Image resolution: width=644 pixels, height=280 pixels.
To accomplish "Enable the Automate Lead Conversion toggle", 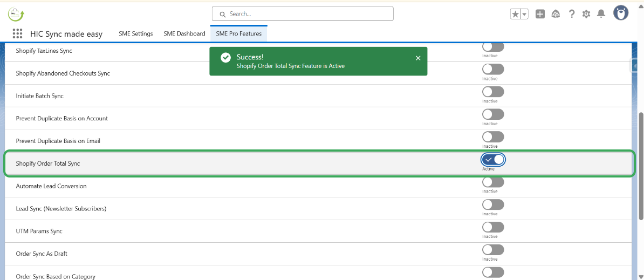I will [x=493, y=182].
